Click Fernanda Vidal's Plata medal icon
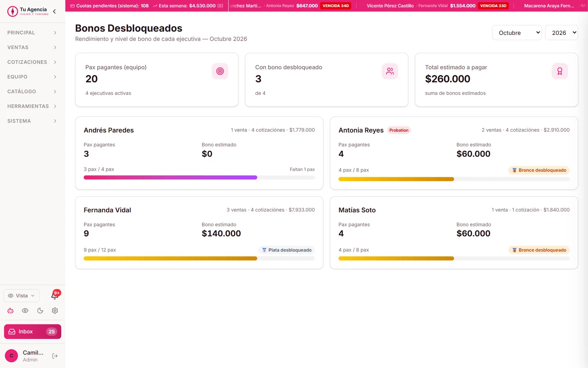588x368 pixels. click(x=264, y=250)
